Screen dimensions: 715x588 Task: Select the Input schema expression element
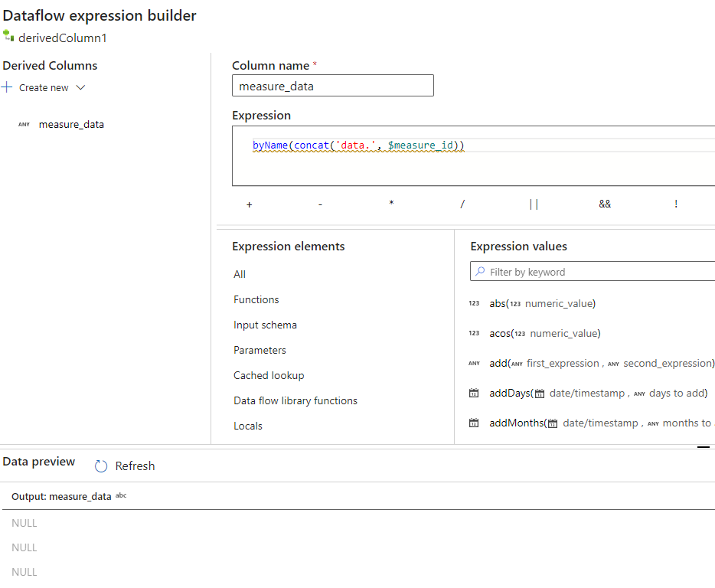[x=265, y=325]
